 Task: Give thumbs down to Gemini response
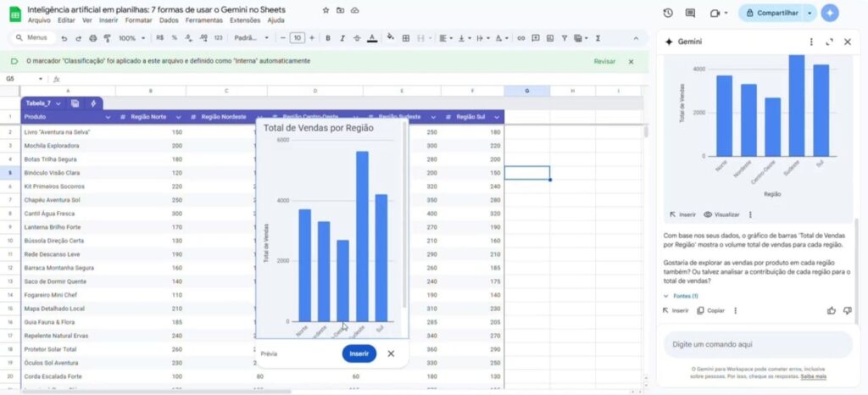point(848,310)
